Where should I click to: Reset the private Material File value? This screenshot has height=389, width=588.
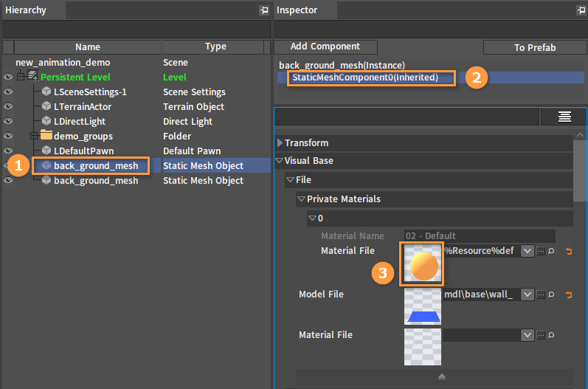coord(568,252)
